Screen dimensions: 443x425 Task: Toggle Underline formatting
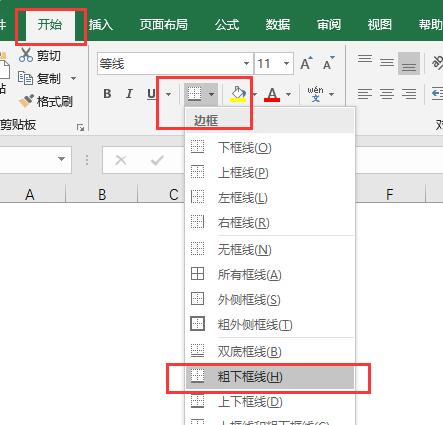tap(151, 94)
